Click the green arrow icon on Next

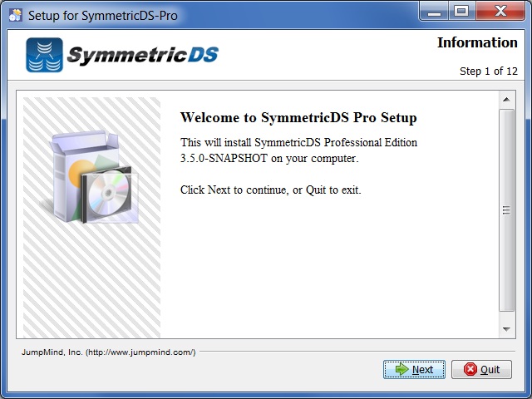(401, 369)
